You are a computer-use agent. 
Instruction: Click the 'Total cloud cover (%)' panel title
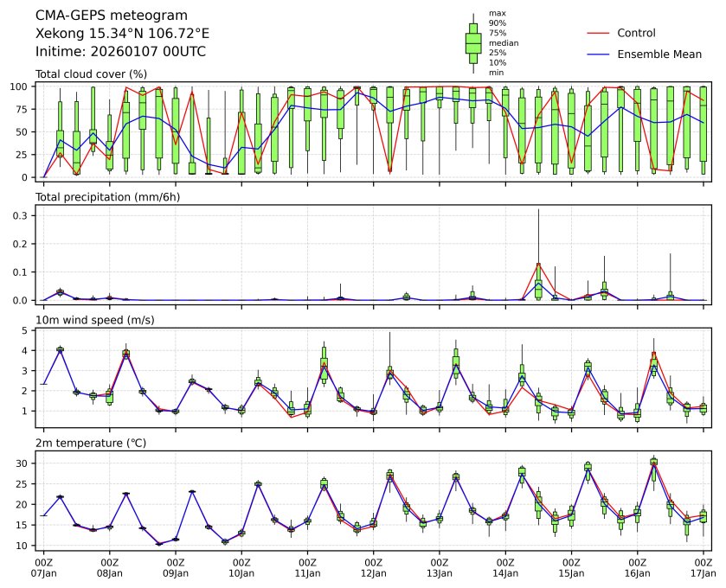(x=90, y=74)
